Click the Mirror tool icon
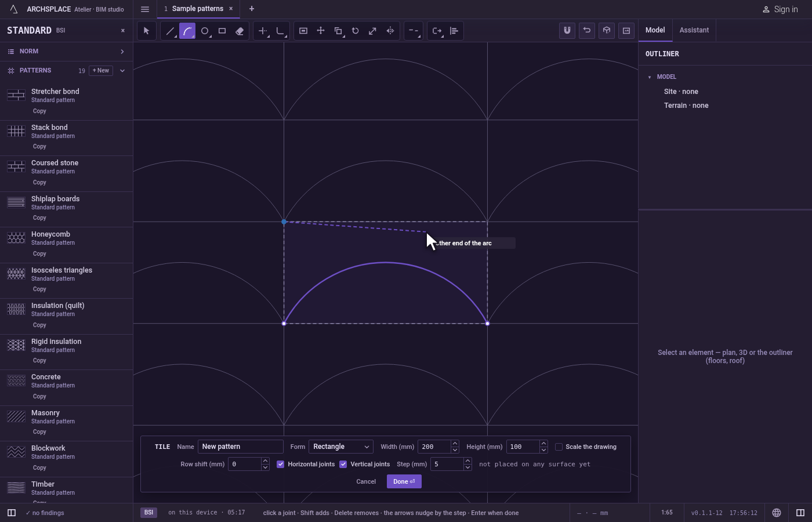The image size is (812, 522). 390,31
